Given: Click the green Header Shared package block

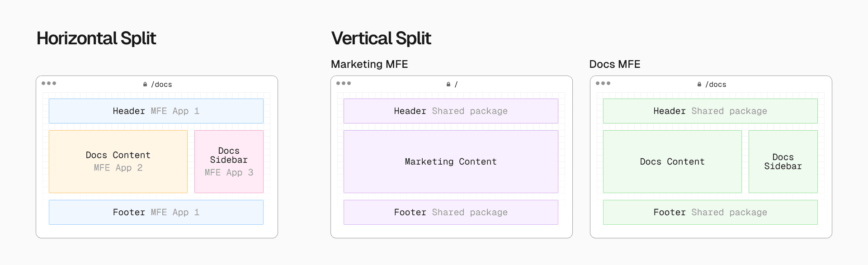Looking at the screenshot, I should click(x=710, y=111).
